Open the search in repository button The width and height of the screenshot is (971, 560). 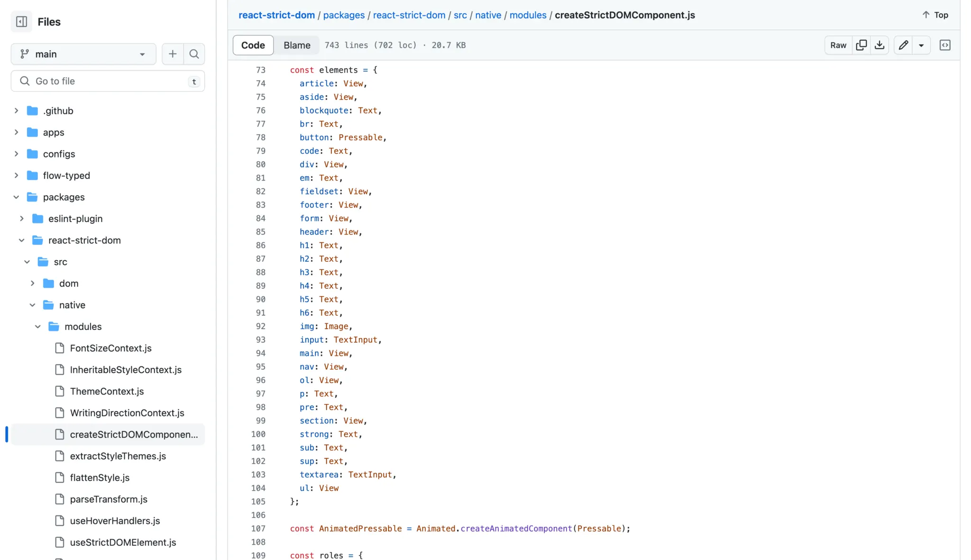coord(194,54)
